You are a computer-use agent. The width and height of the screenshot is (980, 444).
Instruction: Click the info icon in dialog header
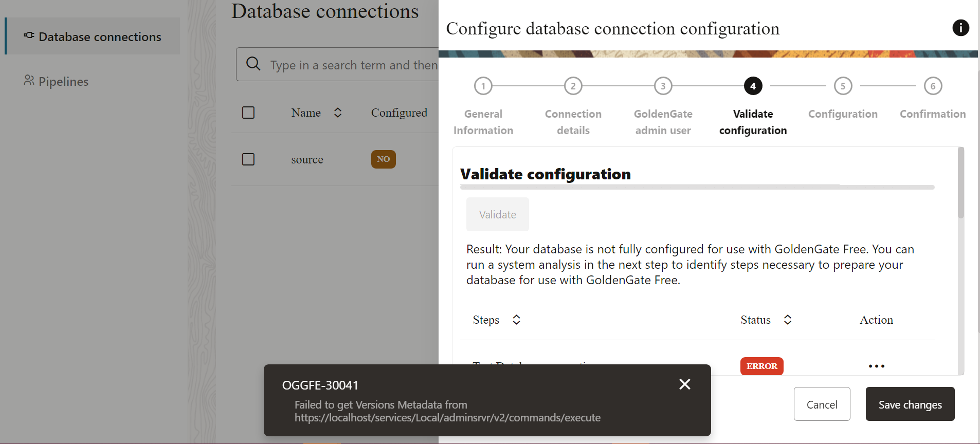(960, 28)
